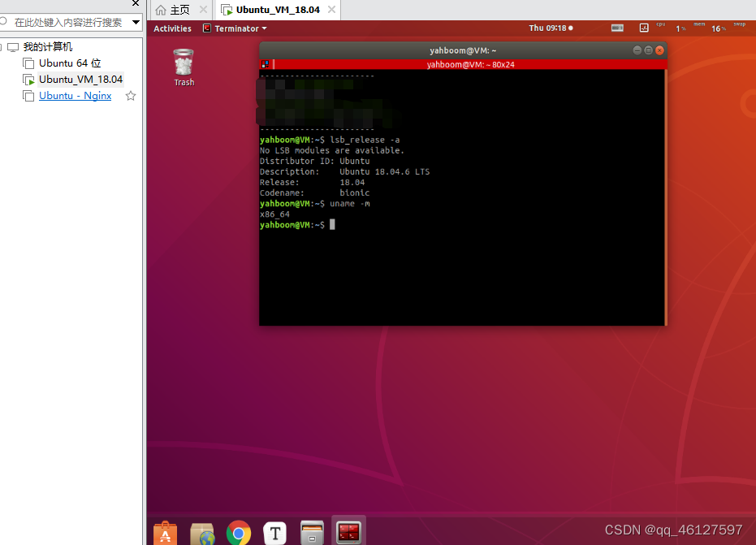Open the Trash on the desktop

184,63
